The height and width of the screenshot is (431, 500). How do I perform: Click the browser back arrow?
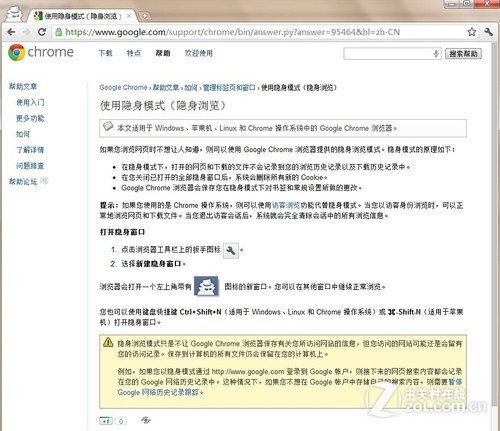pos(11,32)
